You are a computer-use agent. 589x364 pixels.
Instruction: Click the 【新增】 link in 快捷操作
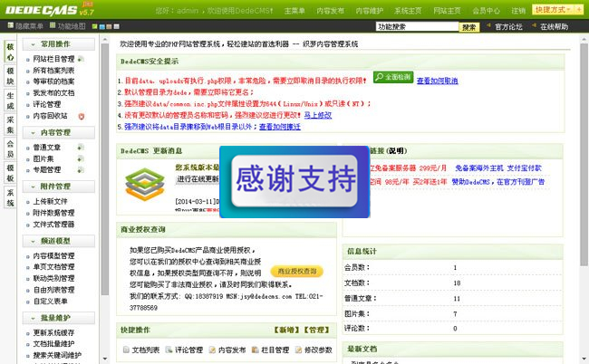[x=286, y=330]
